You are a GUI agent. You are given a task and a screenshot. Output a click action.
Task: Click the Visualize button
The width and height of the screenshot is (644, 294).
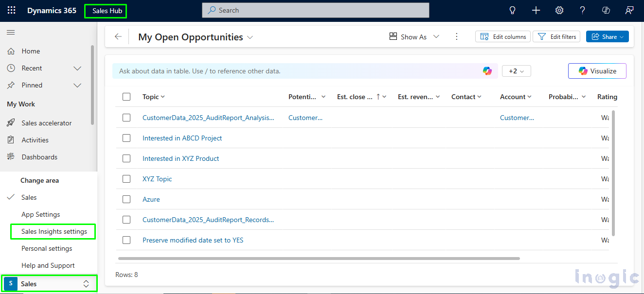597,71
